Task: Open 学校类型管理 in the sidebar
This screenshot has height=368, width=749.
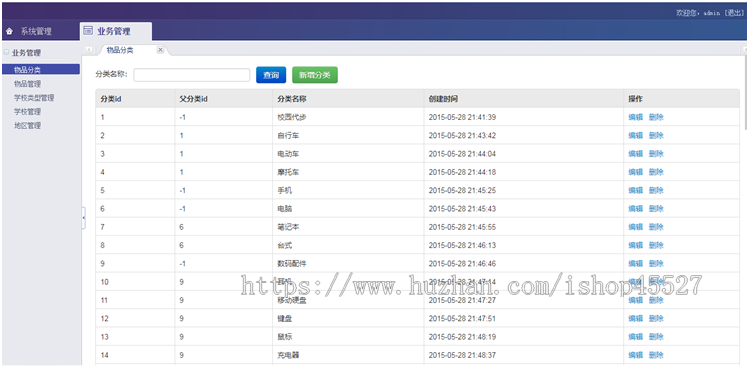Action: [34, 98]
